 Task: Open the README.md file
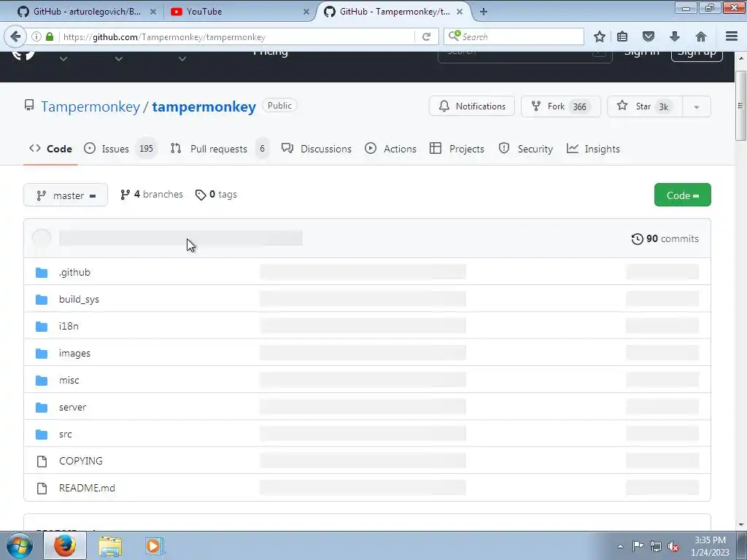click(x=87, y=488)
